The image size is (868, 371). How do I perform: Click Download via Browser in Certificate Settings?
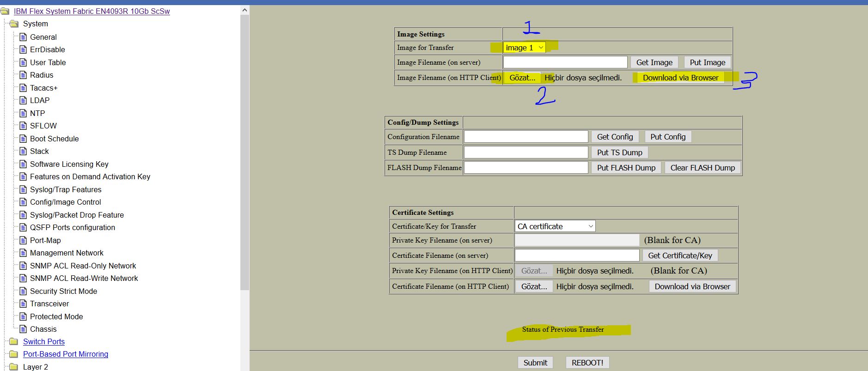[692, 286]
